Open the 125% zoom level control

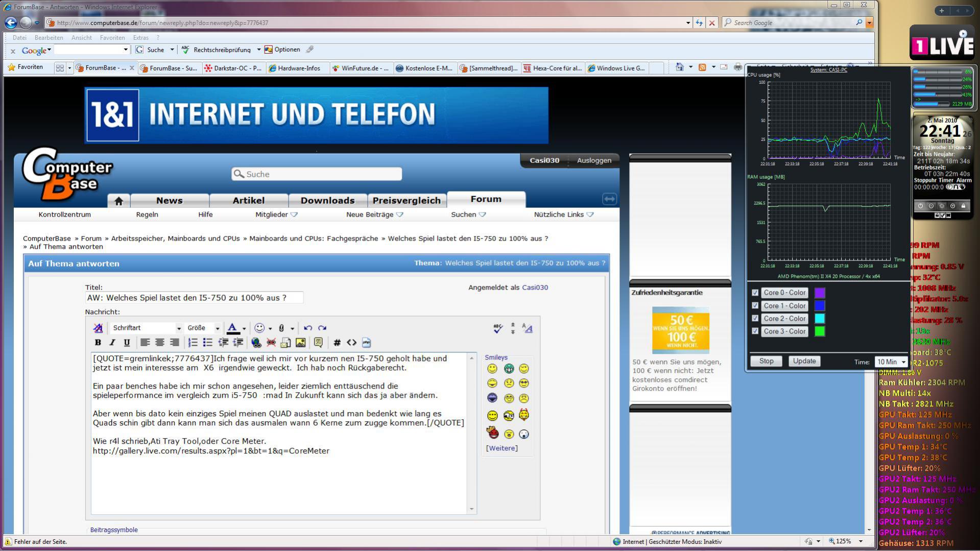845,541
